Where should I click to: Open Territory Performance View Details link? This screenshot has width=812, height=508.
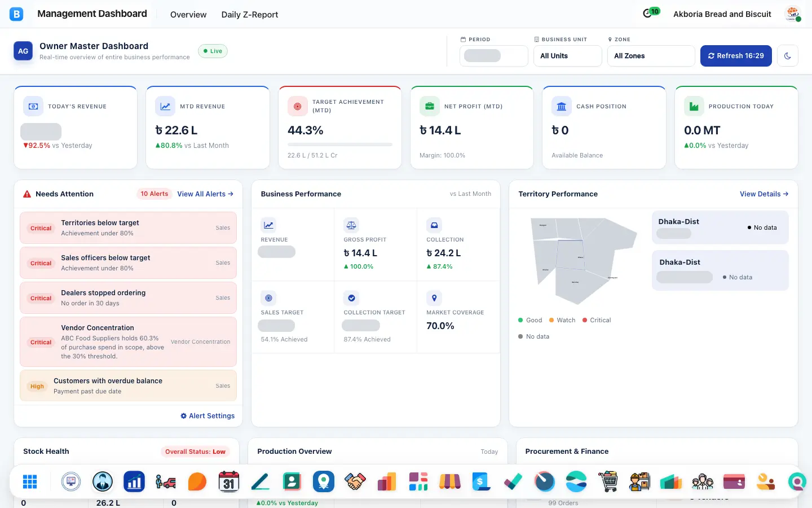(764, 194)
